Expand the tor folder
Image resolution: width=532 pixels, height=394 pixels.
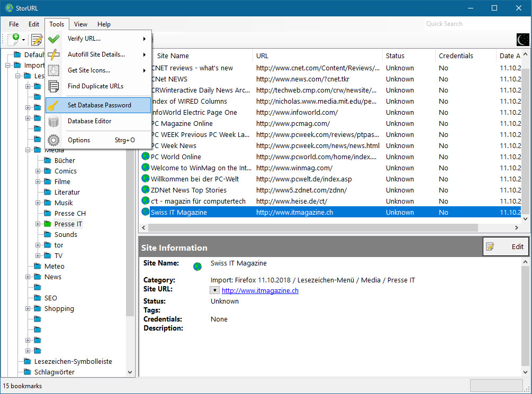click(38, 245)
